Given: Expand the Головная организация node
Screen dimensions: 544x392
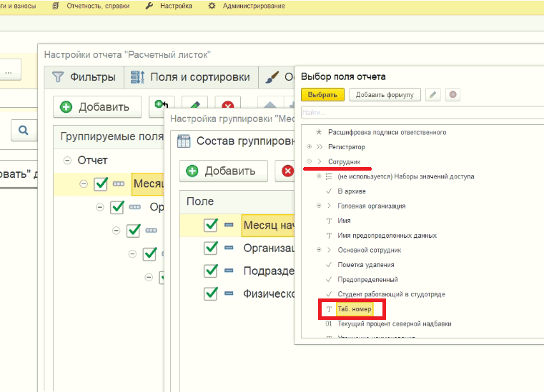Looking at the screenshot, I should click(x=319, y=206).
